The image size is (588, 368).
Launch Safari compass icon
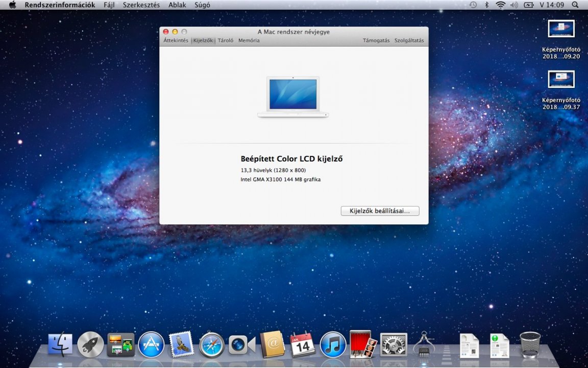pyautogui.click(x=212, y=344)
